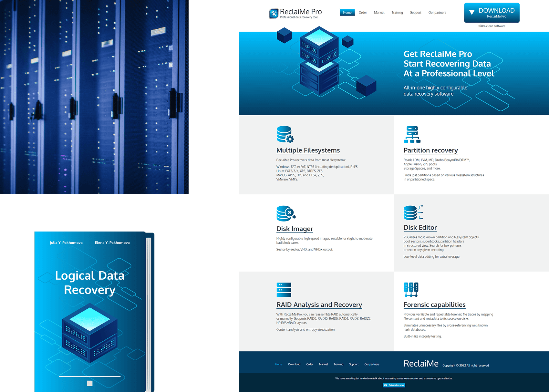Click the Disk Imager magnifier icon
The image size is (549, 392).
point(286,213)
